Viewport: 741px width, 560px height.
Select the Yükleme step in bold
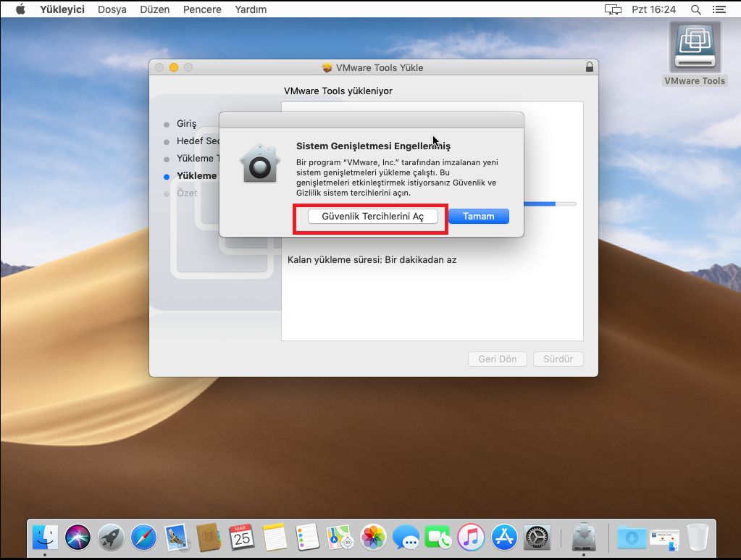(196, 176)
